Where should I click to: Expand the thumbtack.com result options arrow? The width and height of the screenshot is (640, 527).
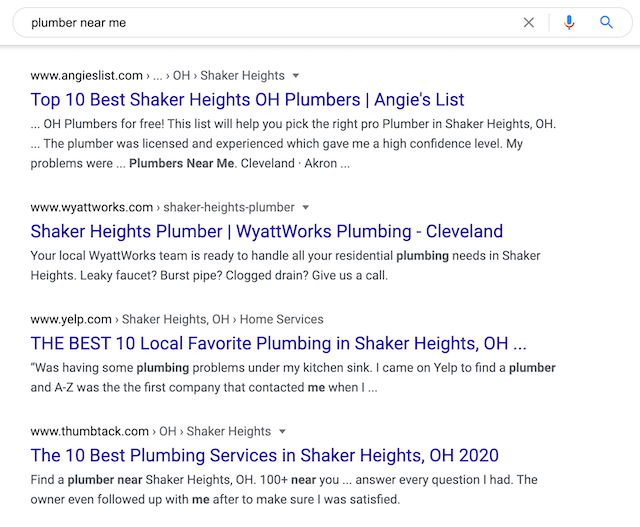tap(283, 432)
